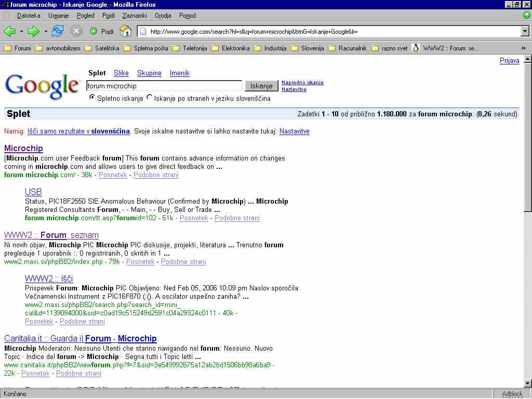
Task: Click the Pojdi go button
Action: pos(101,32)
